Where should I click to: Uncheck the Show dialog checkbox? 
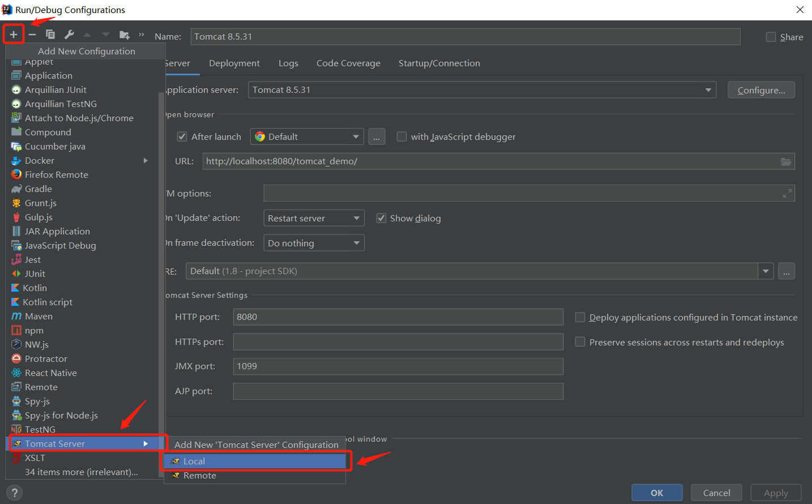pyautogui.click(x=381, y=218)
